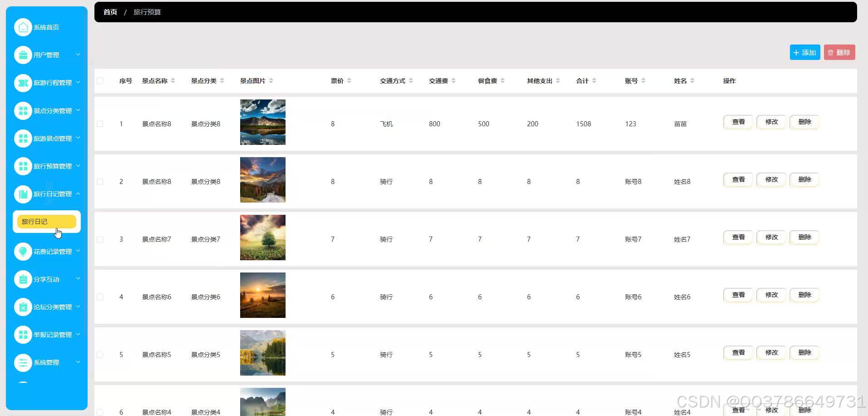868x416 pixels.
Task: Toggle the select-all header checkbox
Action: coord(100,81)
